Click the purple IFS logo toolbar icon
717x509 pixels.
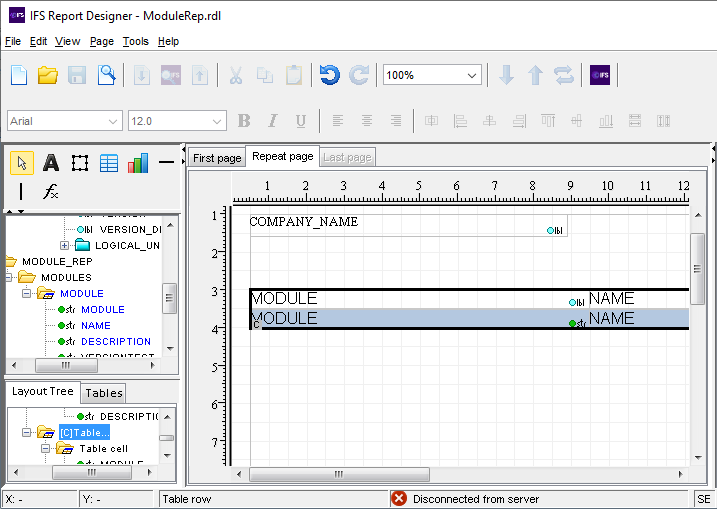[599, 75]
